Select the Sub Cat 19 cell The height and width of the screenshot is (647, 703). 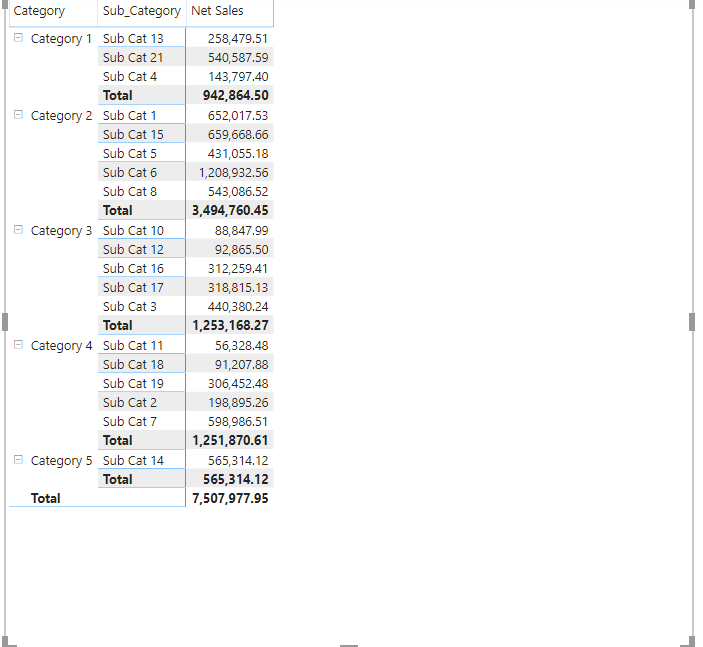[141, 384]
